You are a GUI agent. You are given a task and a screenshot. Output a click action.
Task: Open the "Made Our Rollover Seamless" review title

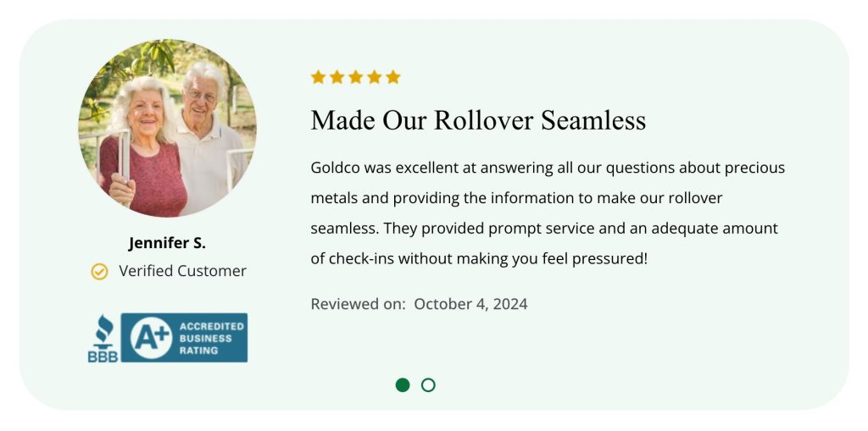pos(478,120)
